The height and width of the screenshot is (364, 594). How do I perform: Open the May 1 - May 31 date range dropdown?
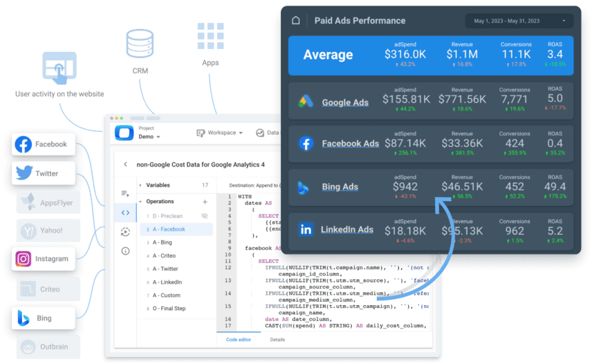tap(519, 21)
